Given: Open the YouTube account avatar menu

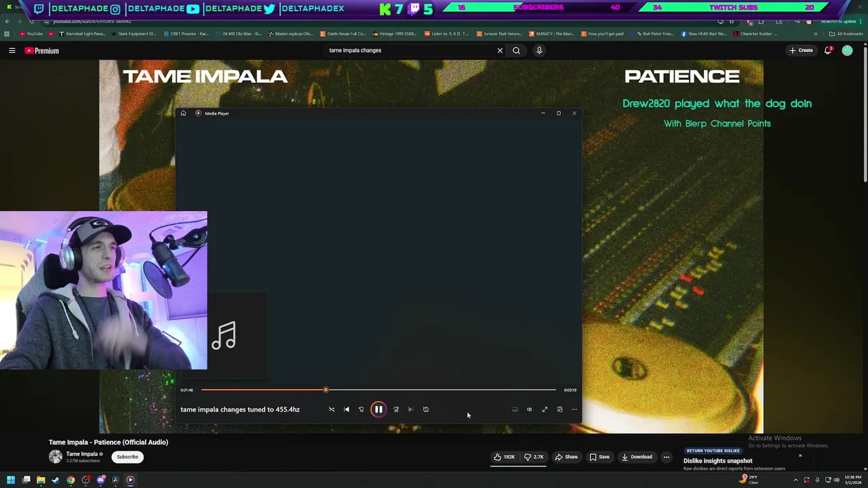Looking at the screenshot, I should click(x=847, y=50).
